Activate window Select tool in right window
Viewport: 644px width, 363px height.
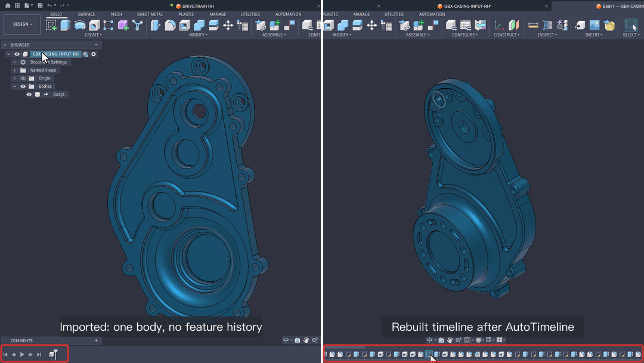tap(630, 25)
